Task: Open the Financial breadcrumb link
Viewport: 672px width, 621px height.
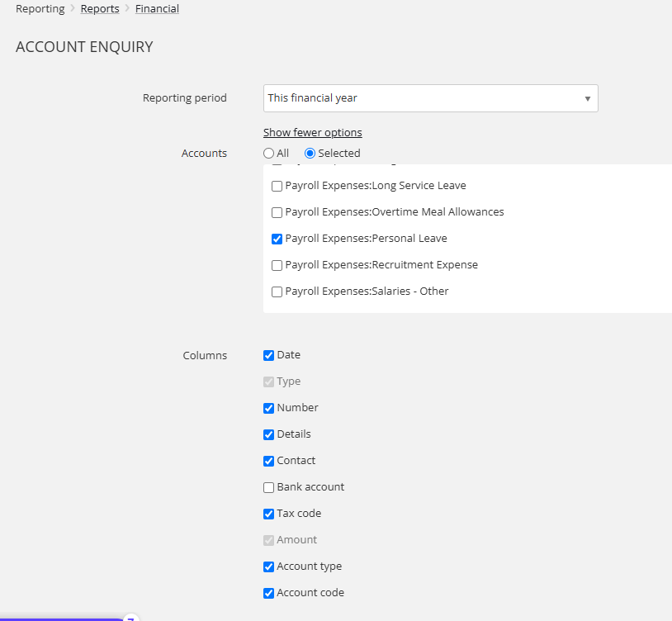Action: coord(157,9)
